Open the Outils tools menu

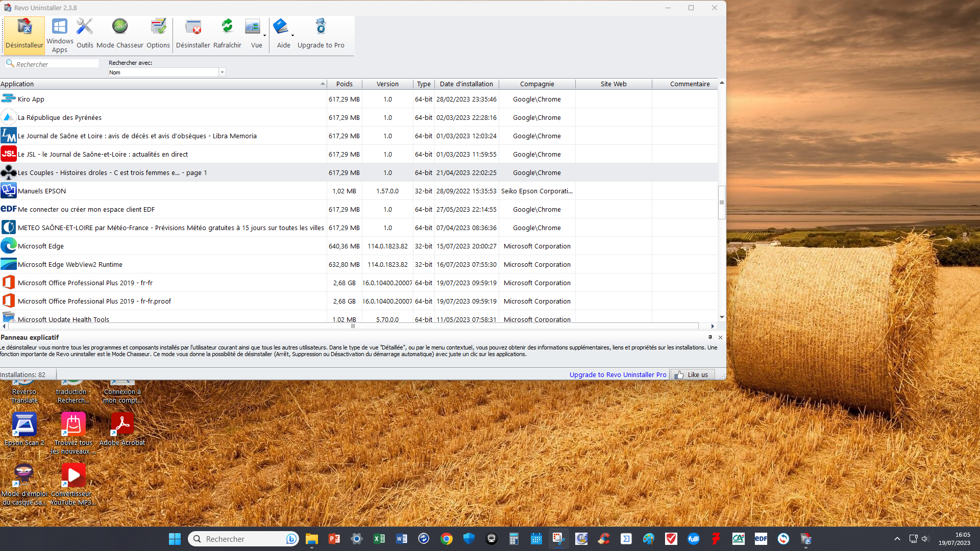pos(85,35)
